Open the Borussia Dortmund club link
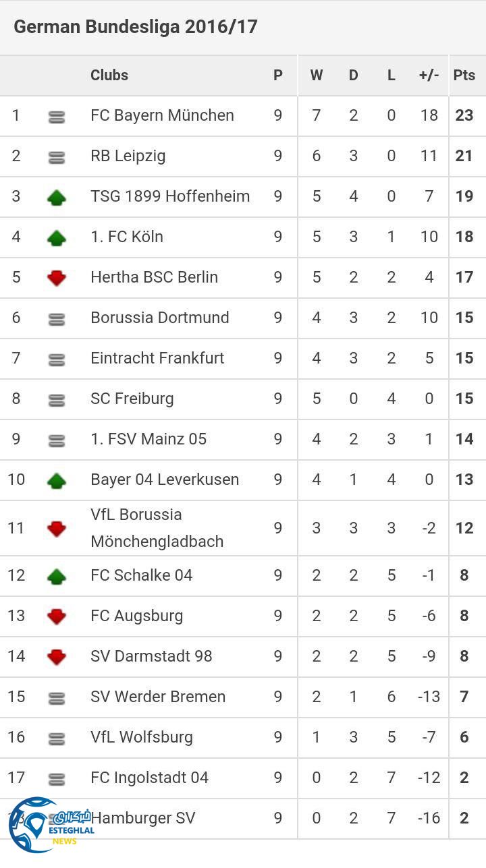 pos(160,318)
